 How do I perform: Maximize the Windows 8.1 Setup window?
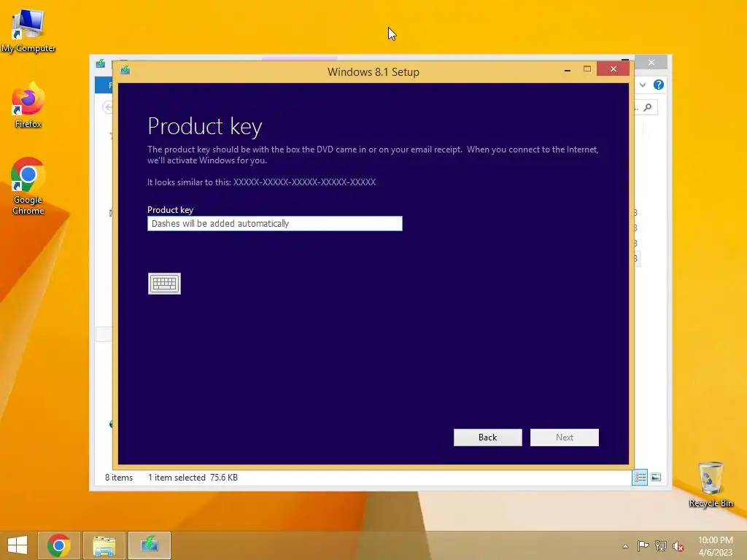[587, 69]
